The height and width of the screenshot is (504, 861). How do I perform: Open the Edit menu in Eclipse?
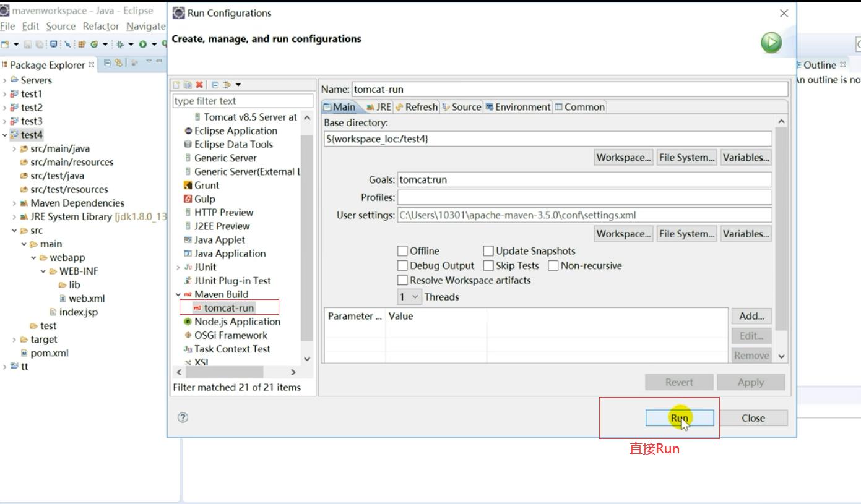[30, 26]
